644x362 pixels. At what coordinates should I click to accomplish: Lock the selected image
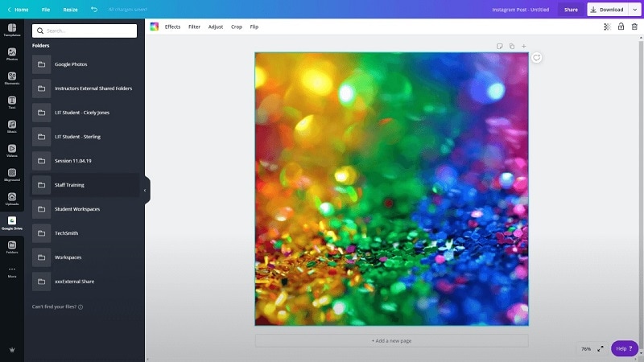click(621, 27)
